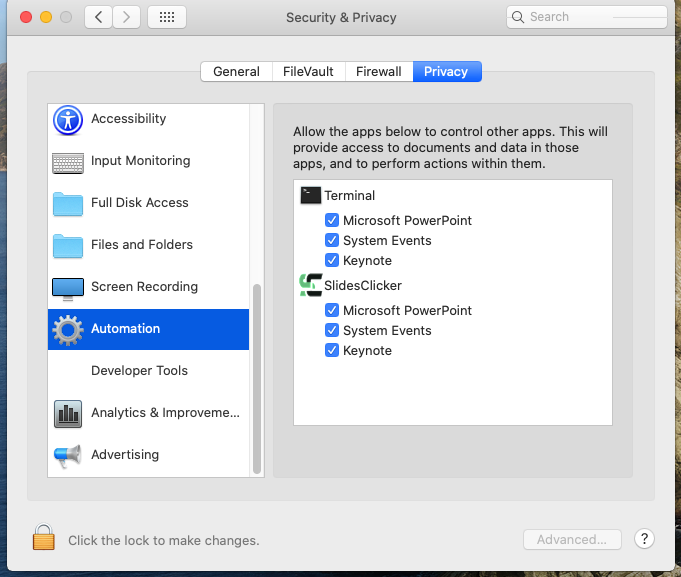Select the Advertising label in sidebar
The image size is (681, 577).
[x=125, y=455]
